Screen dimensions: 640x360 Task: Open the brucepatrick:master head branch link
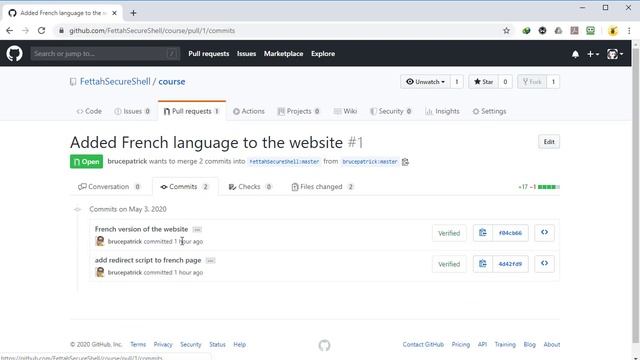(x=370, y=162)
